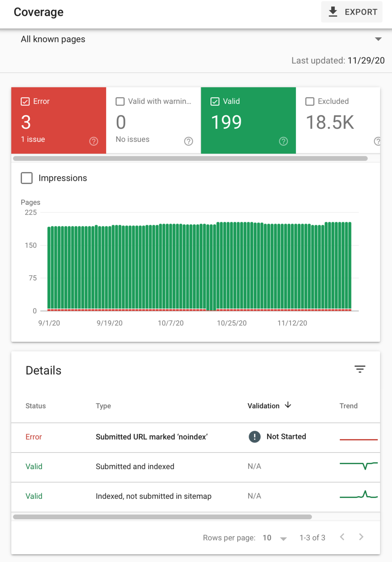Click the Export download icon

(333, 12)
